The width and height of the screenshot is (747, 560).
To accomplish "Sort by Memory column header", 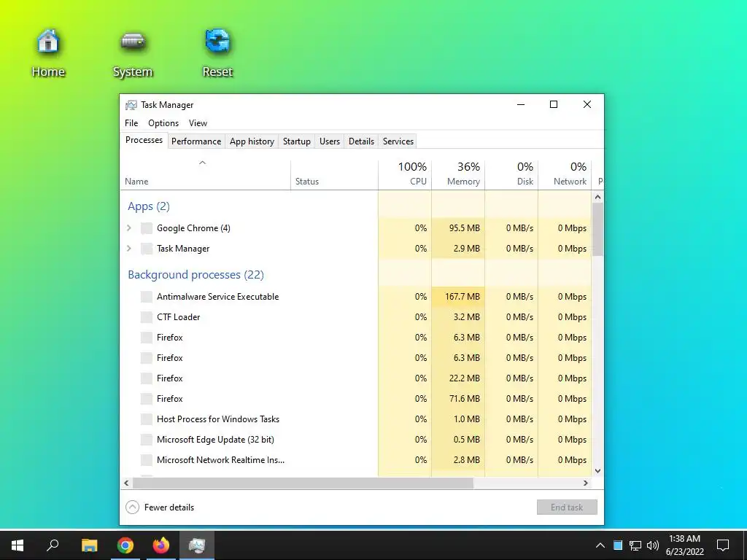I will pos(458,175).
